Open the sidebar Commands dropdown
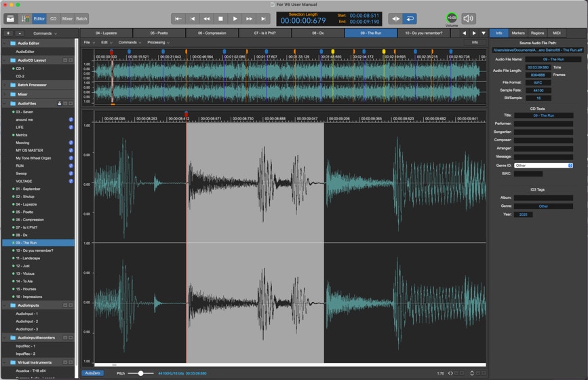Screen dimensions: 588x380 click(43, 33)
